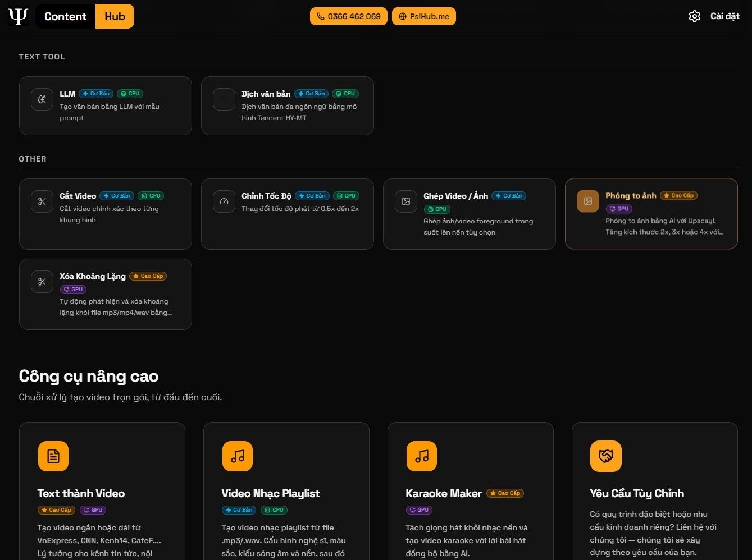
Task: Click the Cơ Bản badge on Dịch văn bản
Action: (311, 94)
